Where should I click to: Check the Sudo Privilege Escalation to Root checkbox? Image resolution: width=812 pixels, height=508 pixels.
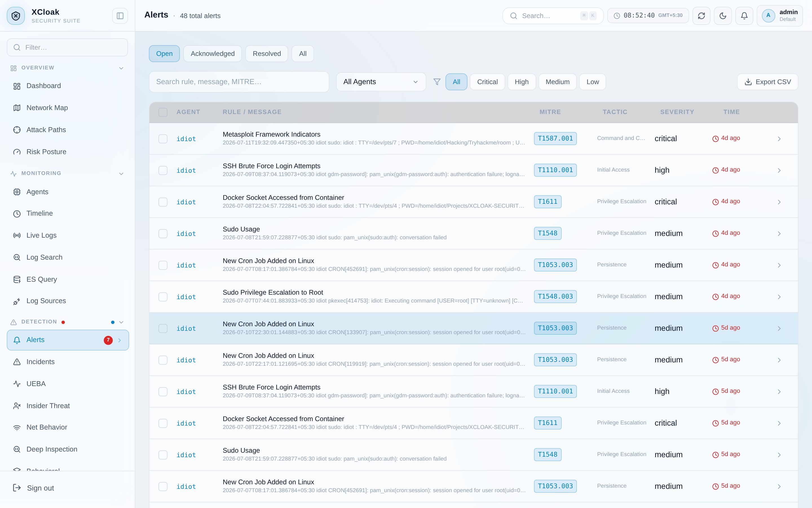click(163, 297)
